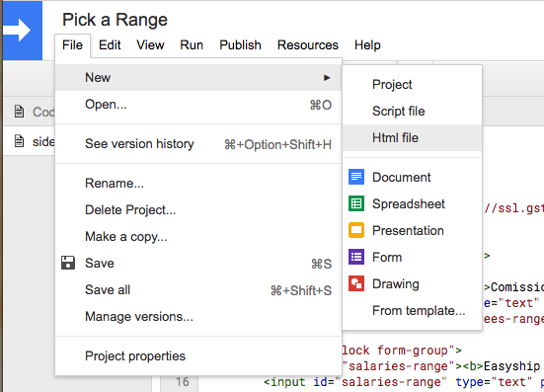This screenshot has width=544, height=392.
Task: Create a new Drawing
Action: 412,283
